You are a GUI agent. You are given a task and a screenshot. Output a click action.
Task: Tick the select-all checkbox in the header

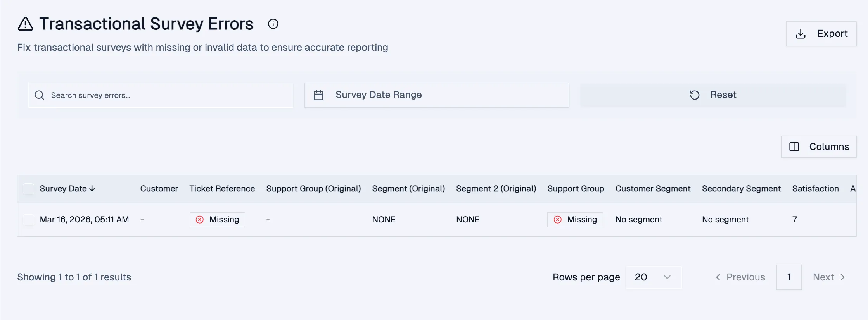pos(29,189)
